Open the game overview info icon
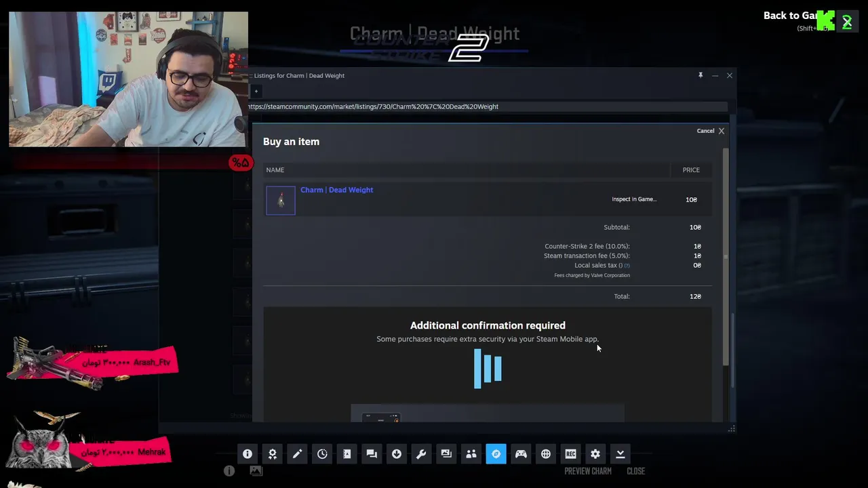The image size is (868, 488). [x=248, y=454]
